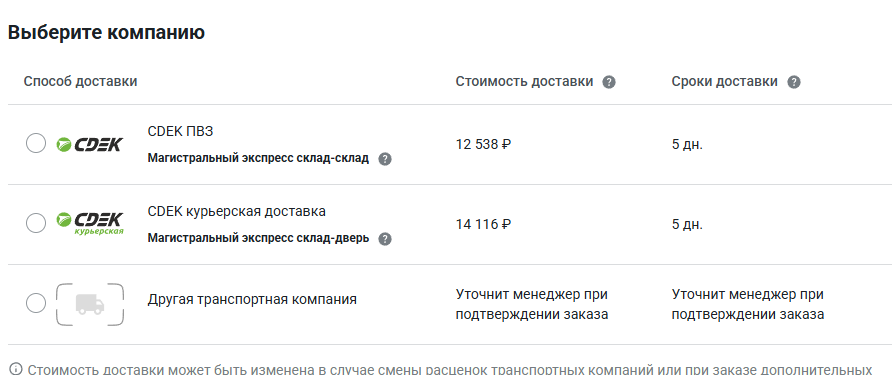
Task: Click the 14 116 ₽ delivery price
Action: pos(483,224)
